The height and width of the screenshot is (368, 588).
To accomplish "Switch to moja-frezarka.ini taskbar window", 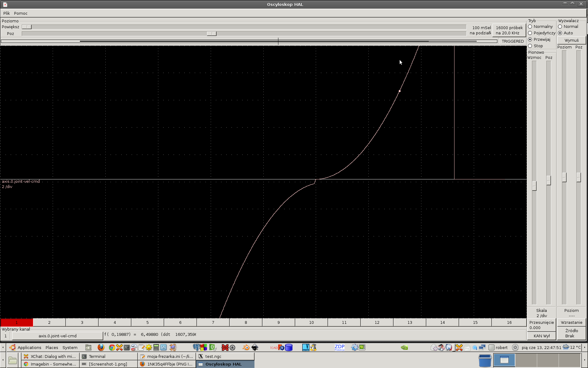I will click(167, 356).
